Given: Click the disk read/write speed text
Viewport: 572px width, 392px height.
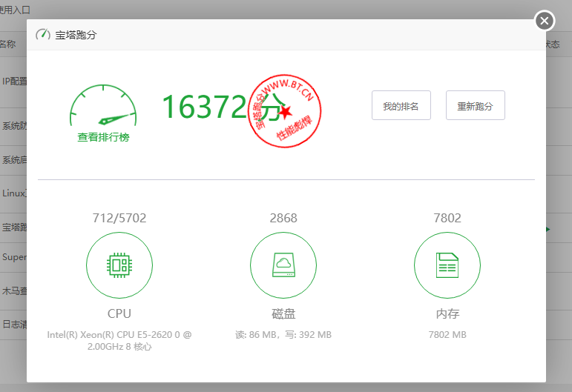Looking at the screenshot, I should (x=283, y=334).
